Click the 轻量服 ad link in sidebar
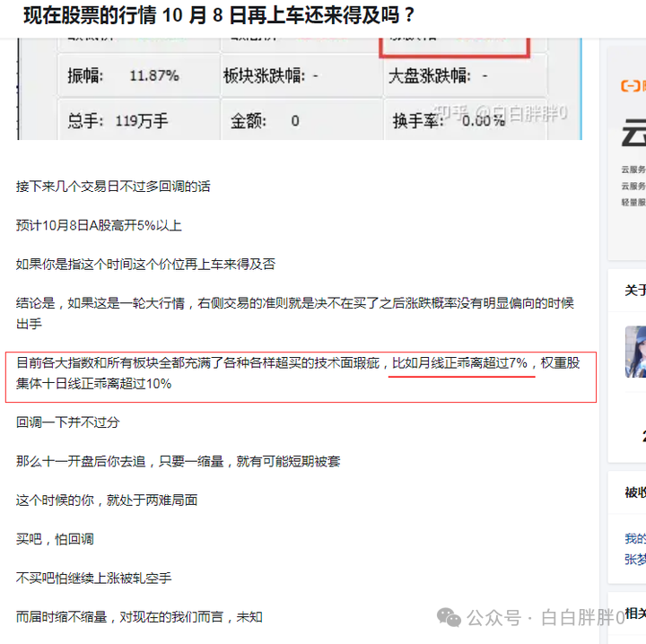Viewport: 646px width, 644px height. pos(633,202)
